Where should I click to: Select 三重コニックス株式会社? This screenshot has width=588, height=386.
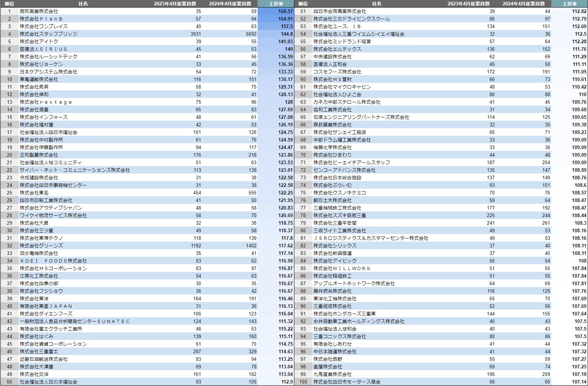click(x=340, y=336)
